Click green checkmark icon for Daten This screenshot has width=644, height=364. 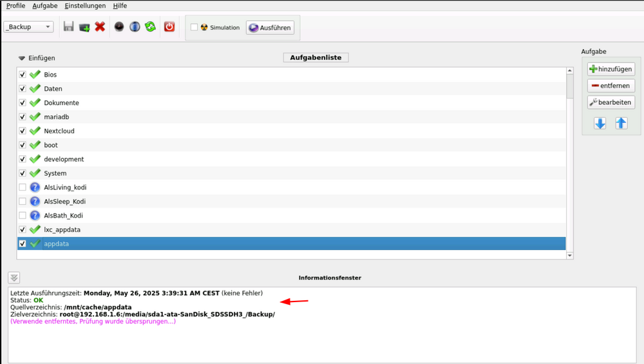35,88
